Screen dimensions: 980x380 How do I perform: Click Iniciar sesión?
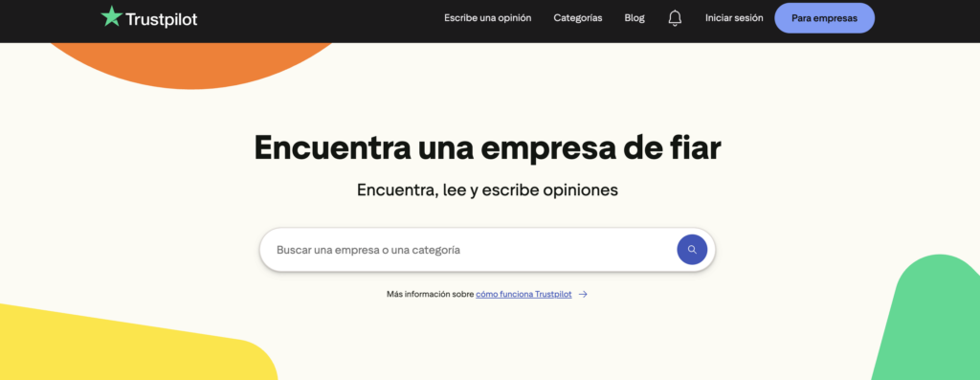coord(734,18)
